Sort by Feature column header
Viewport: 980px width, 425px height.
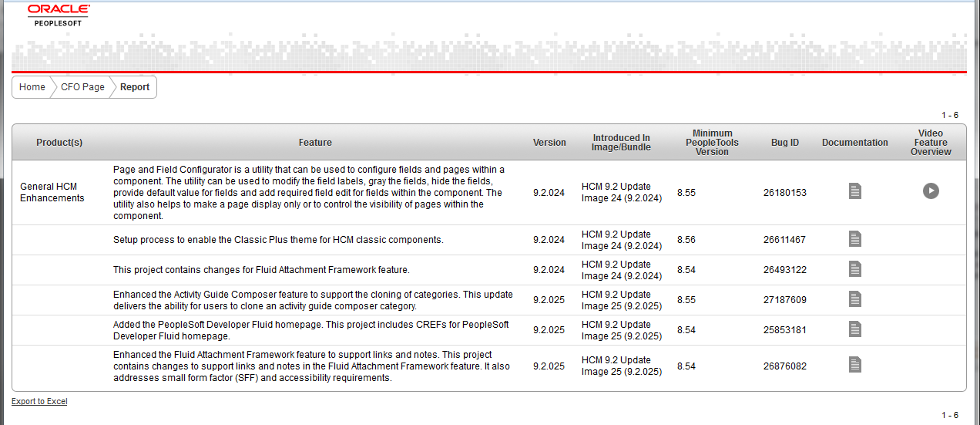[x=315, y=143]
